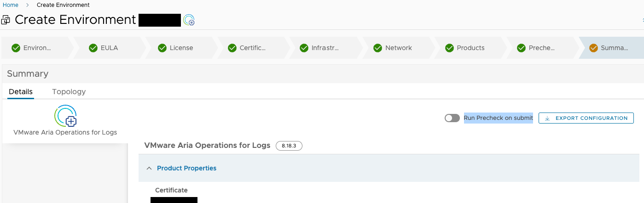Click the download icon in Export Configuration

547,118
